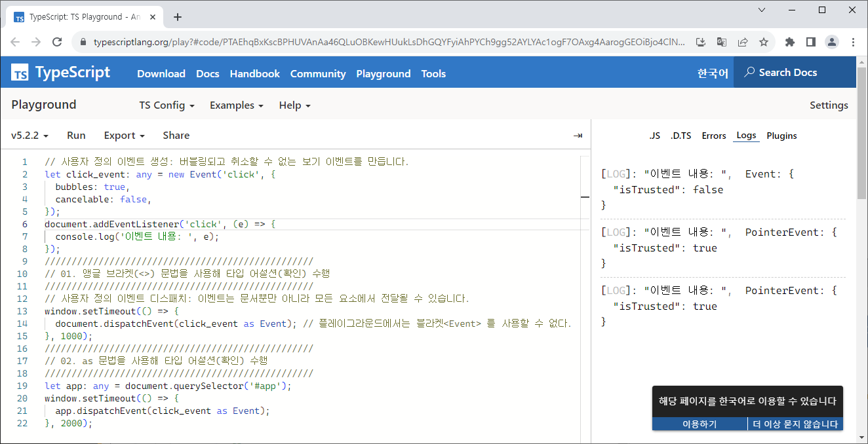The image size is (868, 444).
Task: Click line number 6 in editor
Action: [x=25, y=224]
